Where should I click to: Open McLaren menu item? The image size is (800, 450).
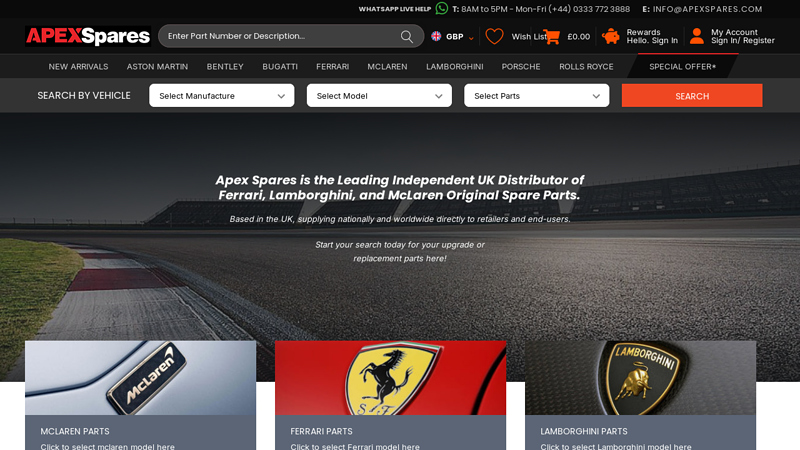pyautogui.click(x=387, y=66)
